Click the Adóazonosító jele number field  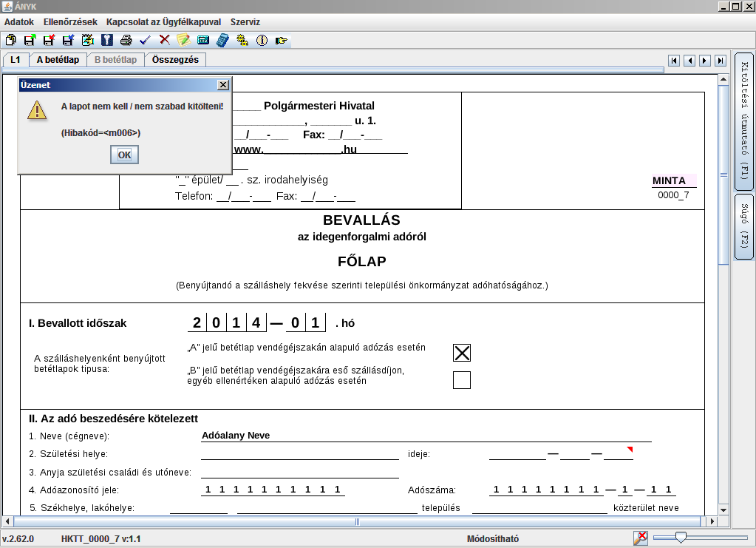(x=273, y=490)
